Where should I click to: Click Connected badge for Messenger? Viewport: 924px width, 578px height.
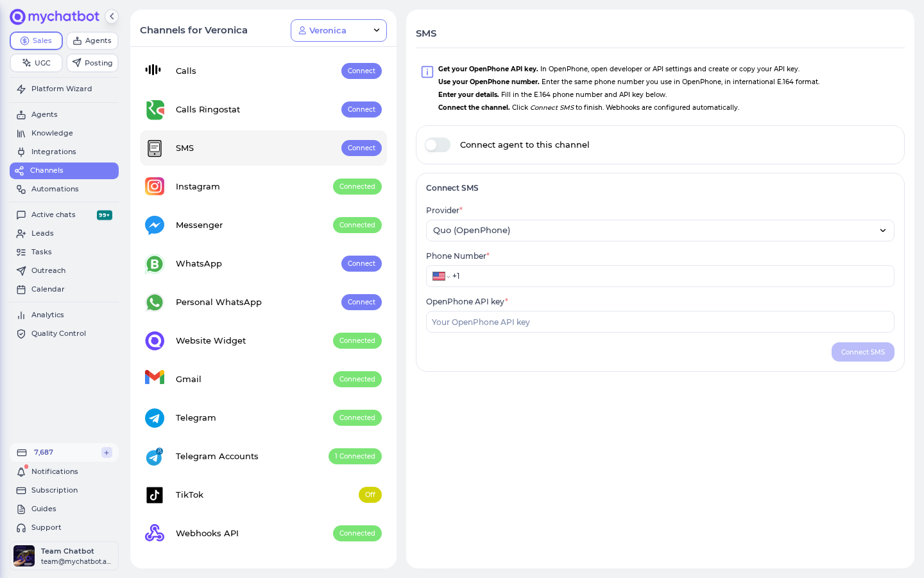[357, 225]
